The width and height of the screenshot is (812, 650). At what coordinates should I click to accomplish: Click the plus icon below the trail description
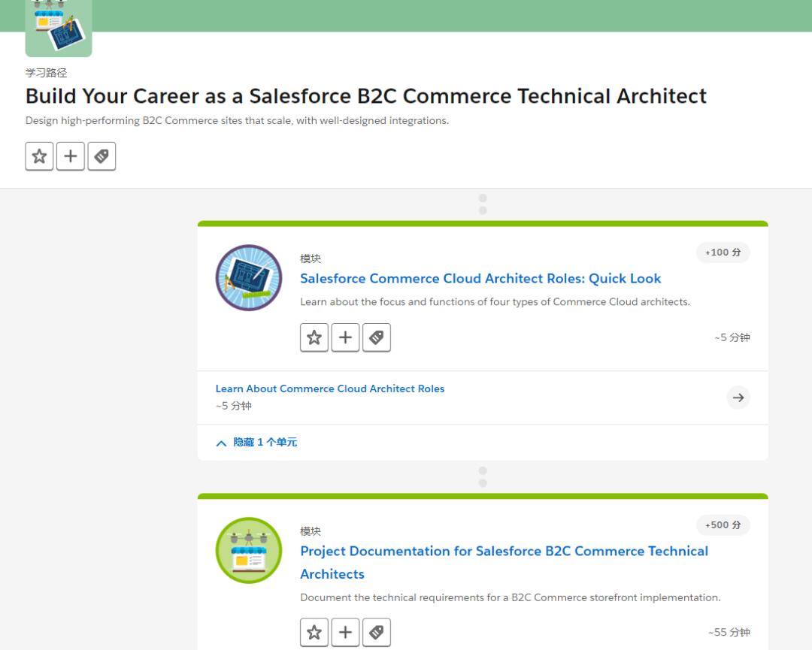(70, 156)
